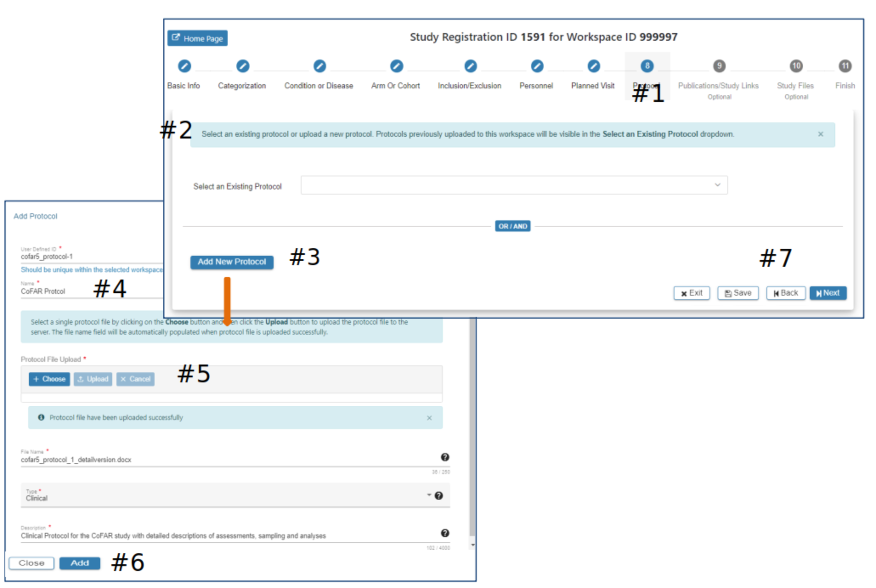Click the OR / AND divider badge
Viewport: 876px width, 588px height.
point(513,226)
